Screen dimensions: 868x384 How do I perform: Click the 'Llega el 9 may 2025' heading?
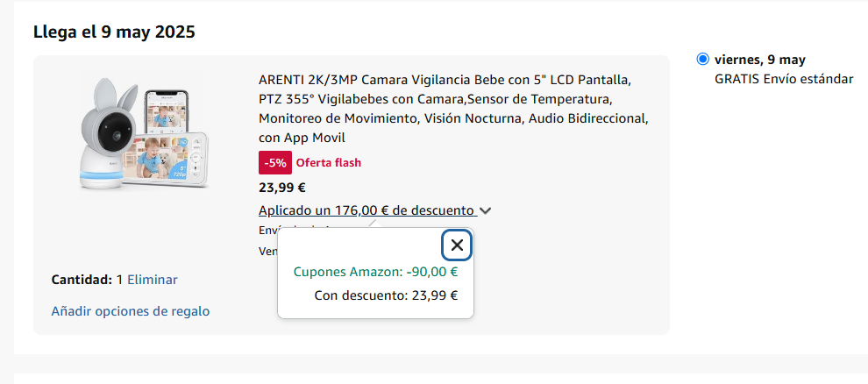(114, 32)
